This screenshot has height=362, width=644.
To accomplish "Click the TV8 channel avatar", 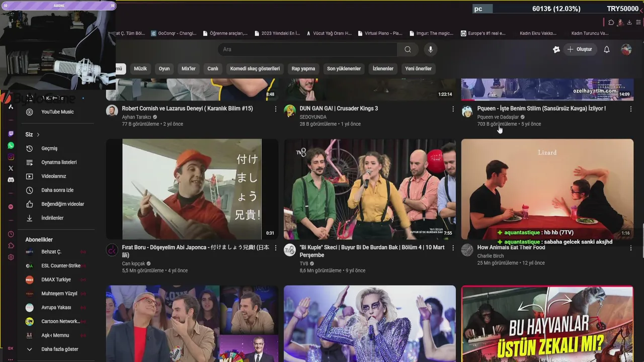I will tap(290, 250).
